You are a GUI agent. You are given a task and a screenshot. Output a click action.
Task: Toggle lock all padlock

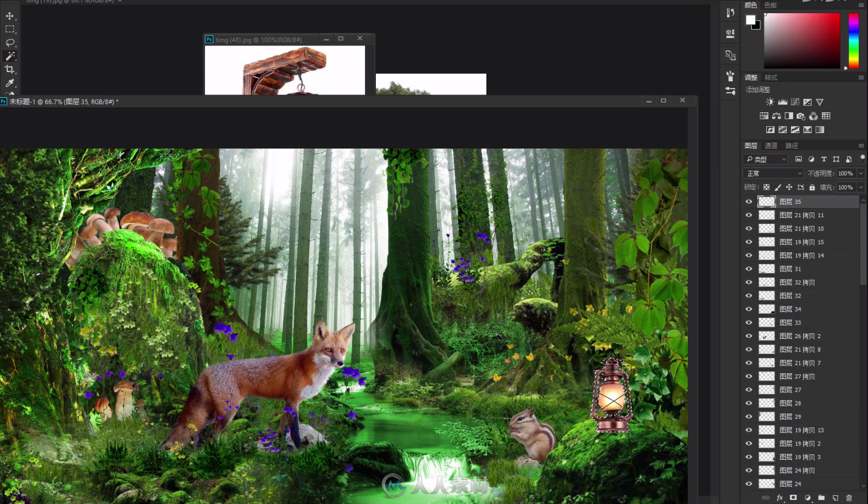[812, 187]
